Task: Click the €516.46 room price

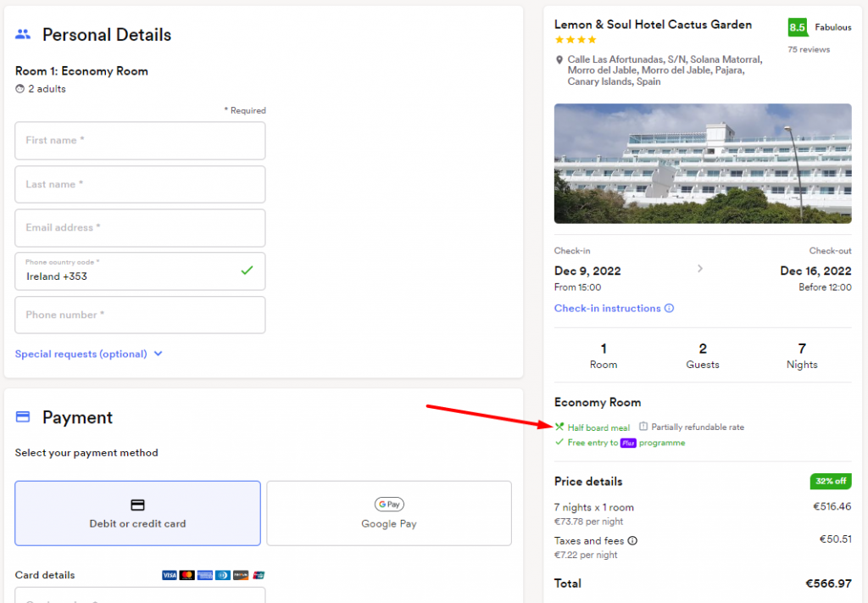Action: pos(832,506)
